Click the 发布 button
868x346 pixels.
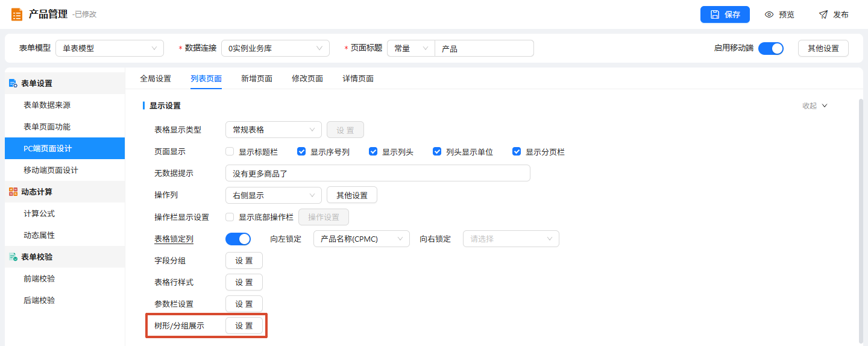(834, 14)
